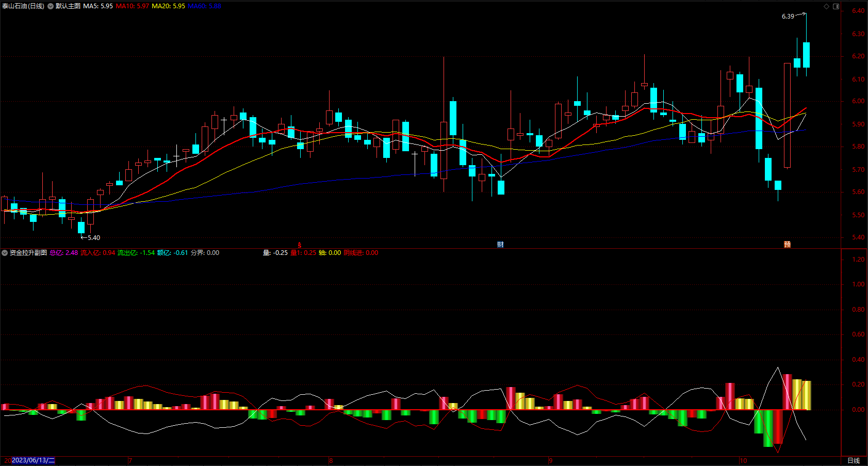
Task: Select the MA20: 5.95 label
Action: (x=168, y=6)
